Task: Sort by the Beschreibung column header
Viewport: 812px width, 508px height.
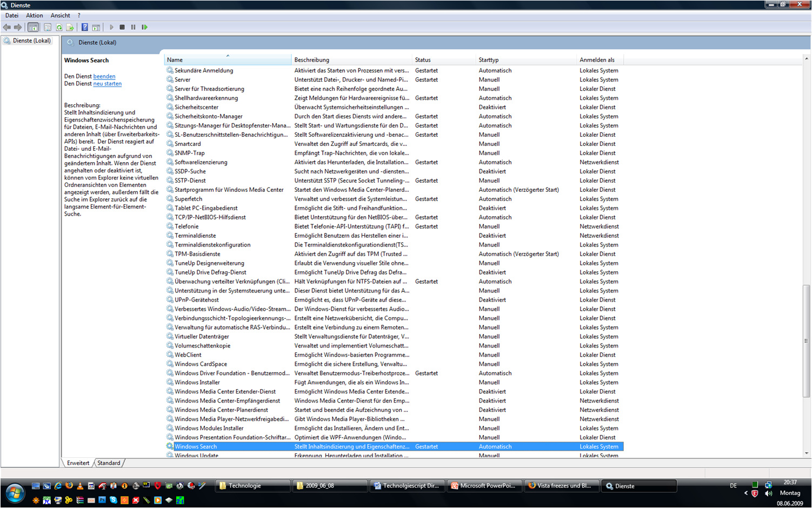Action: (351, 59)
